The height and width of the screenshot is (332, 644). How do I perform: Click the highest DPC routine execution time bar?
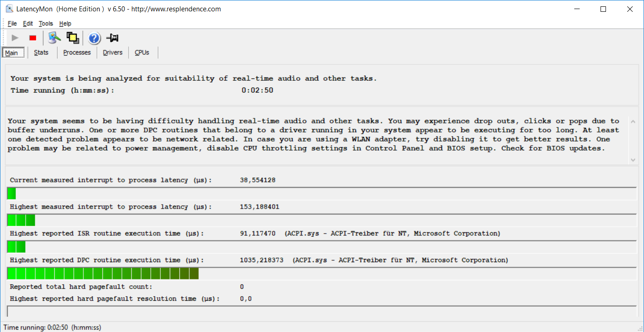pyautogui.click(x=103, y=273)
